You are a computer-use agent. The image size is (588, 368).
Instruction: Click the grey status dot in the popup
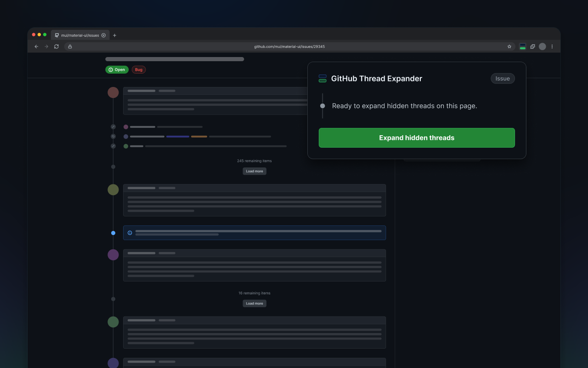tap(322, 106)
